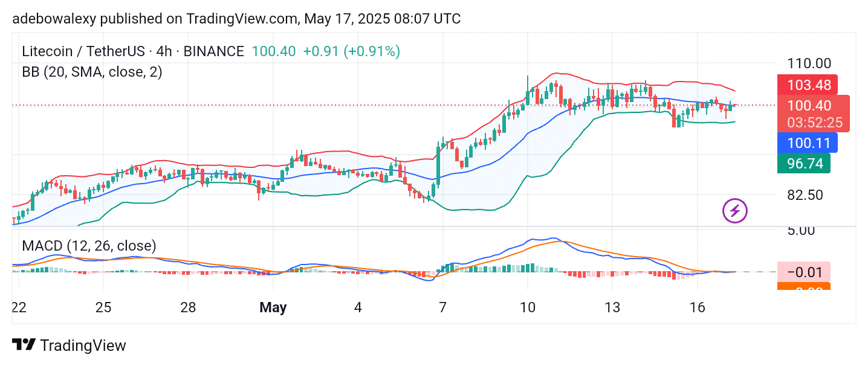Click the green 100.40 price in the title row

click(274, 52)
